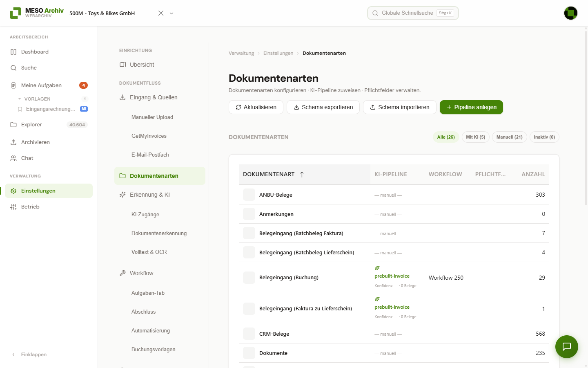The width and height of the screenshot is (588, 368).
Task: Click the Pipeline anlegen button
Action: pyautogui.click(x=471, y=107)
